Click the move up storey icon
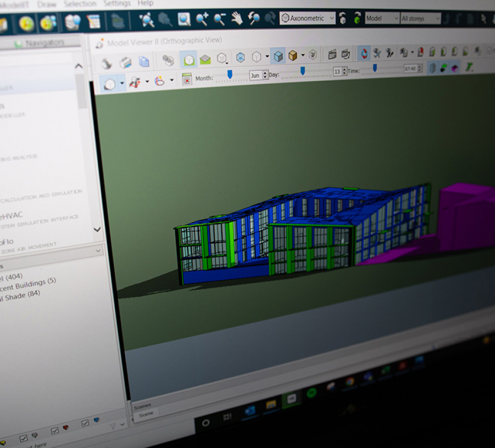Image resolution: width=495 pixels, height=448 pixels. click(343, 18)
